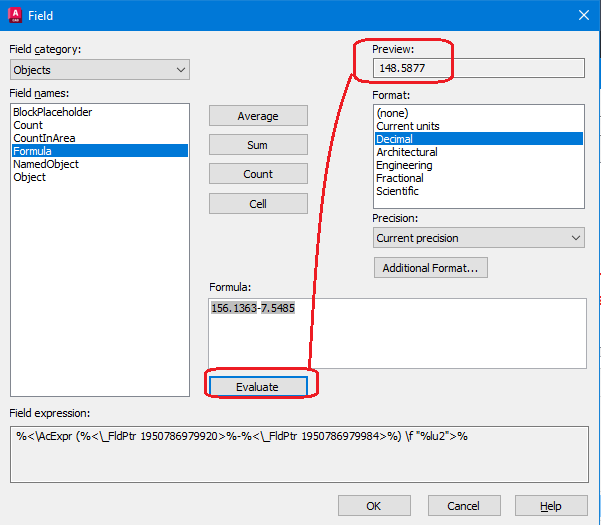Click the Cancel button
Viewport: 601px width, 525px height.
[x=464, y=506]
